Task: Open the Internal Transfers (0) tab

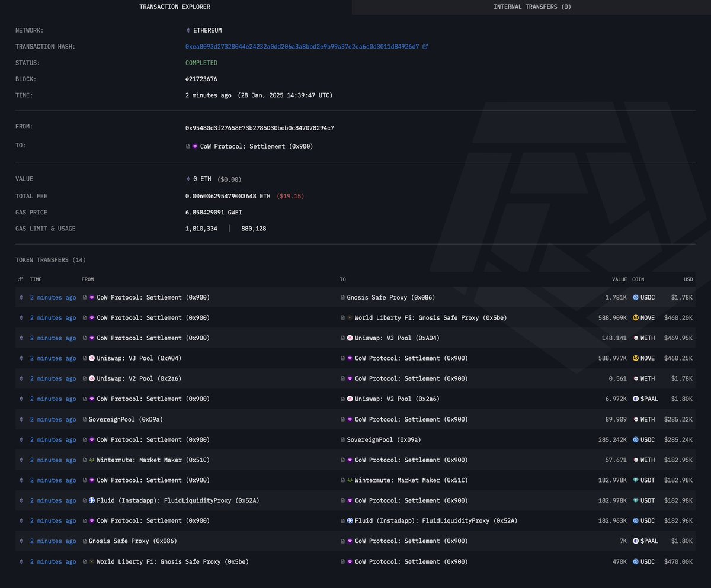Action: click(x=532, y=7)
